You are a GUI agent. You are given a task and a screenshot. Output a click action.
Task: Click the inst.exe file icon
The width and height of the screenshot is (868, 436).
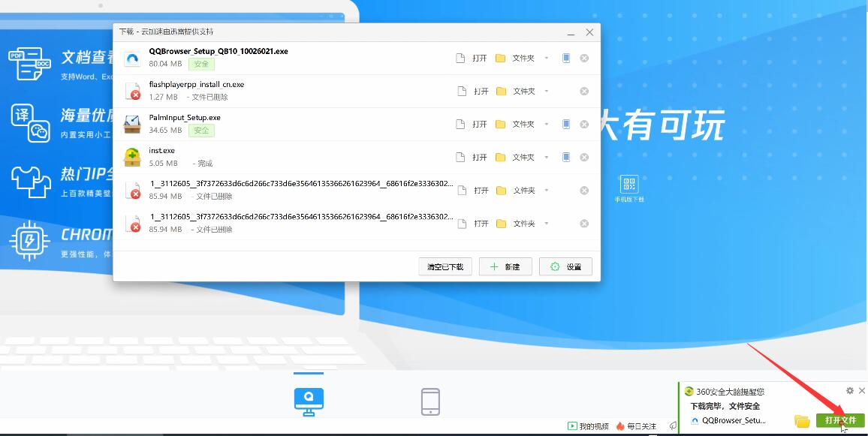click(132, 157)
